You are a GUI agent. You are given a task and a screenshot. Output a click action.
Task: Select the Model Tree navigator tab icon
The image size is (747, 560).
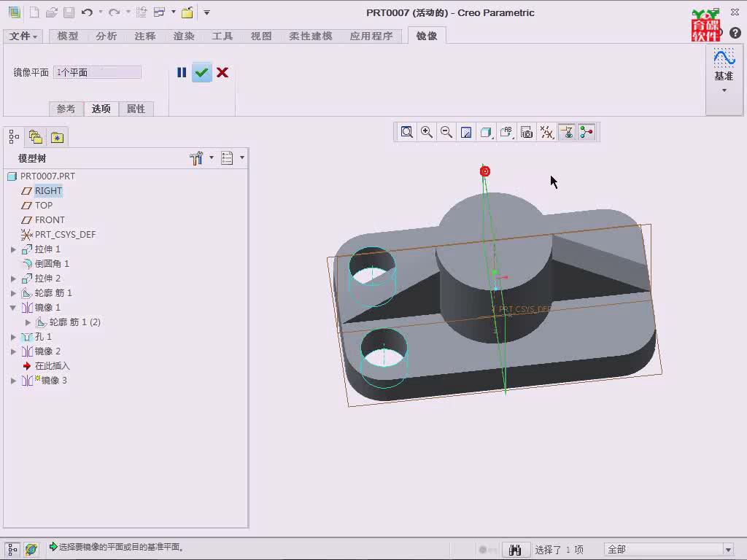click(14, 137)
